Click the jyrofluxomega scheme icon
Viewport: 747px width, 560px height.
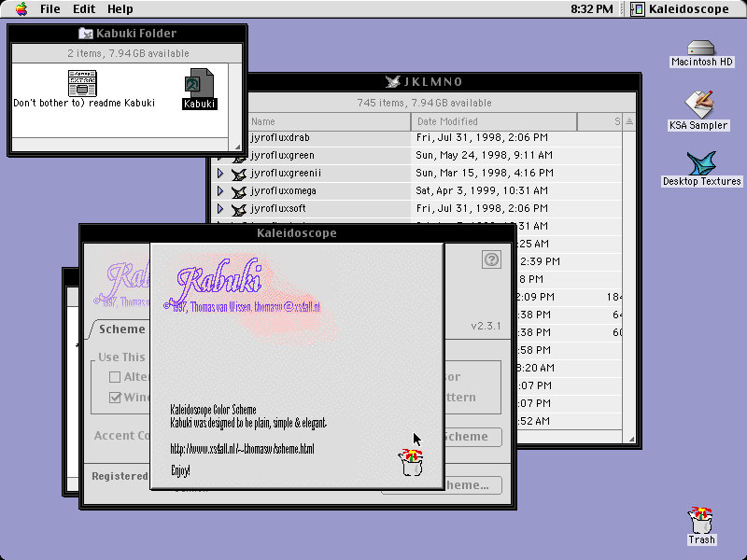coord(239,192)
